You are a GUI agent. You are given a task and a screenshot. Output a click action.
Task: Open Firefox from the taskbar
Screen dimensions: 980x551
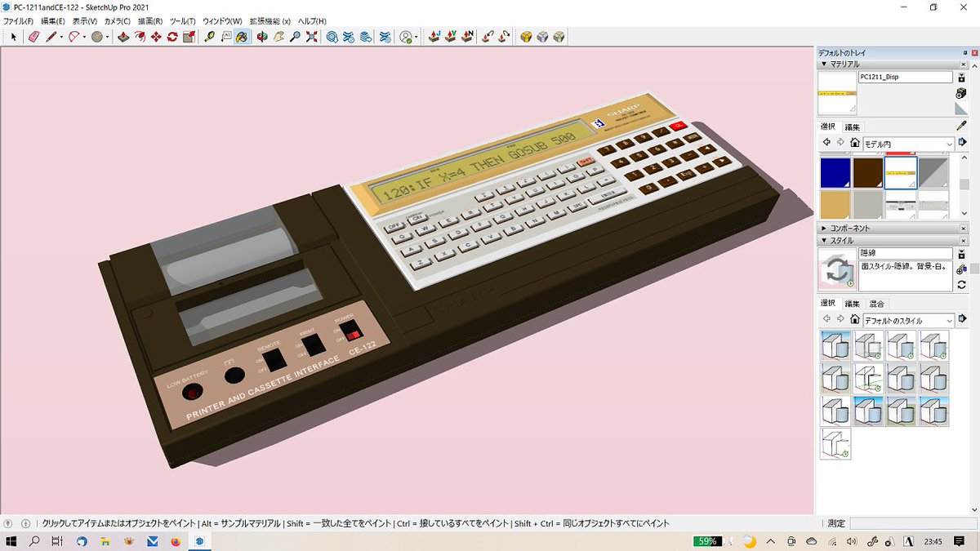pyautogui.click(x=176, y=541)
